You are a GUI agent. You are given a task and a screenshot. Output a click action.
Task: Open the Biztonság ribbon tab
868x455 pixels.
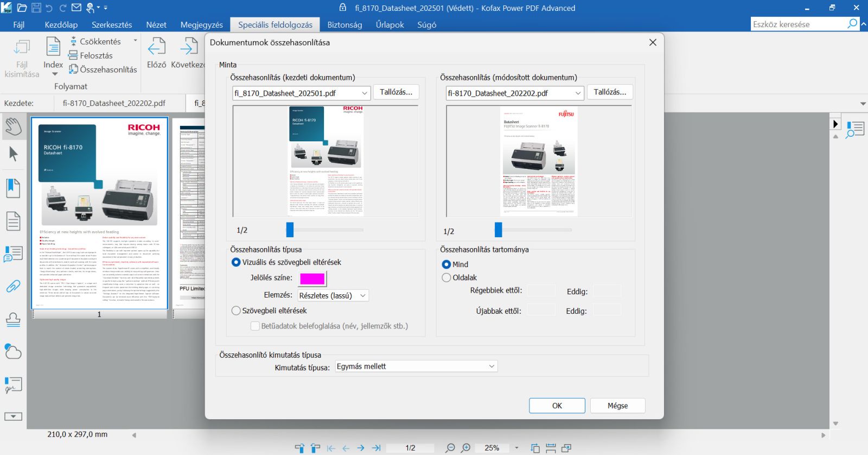coord(344,24)
